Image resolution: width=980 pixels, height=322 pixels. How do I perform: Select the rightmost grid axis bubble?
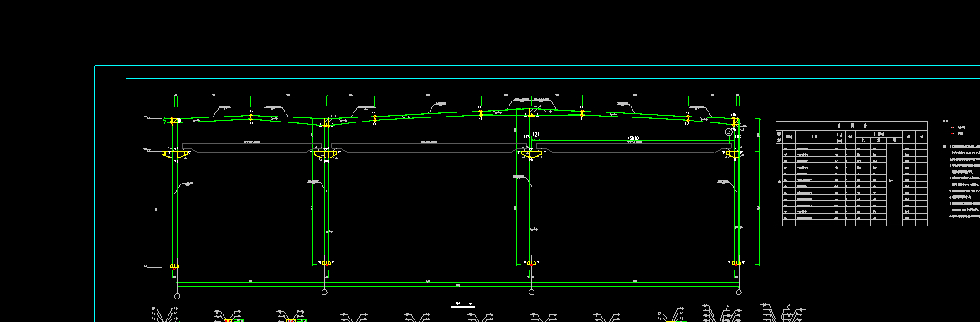[740, 292]
